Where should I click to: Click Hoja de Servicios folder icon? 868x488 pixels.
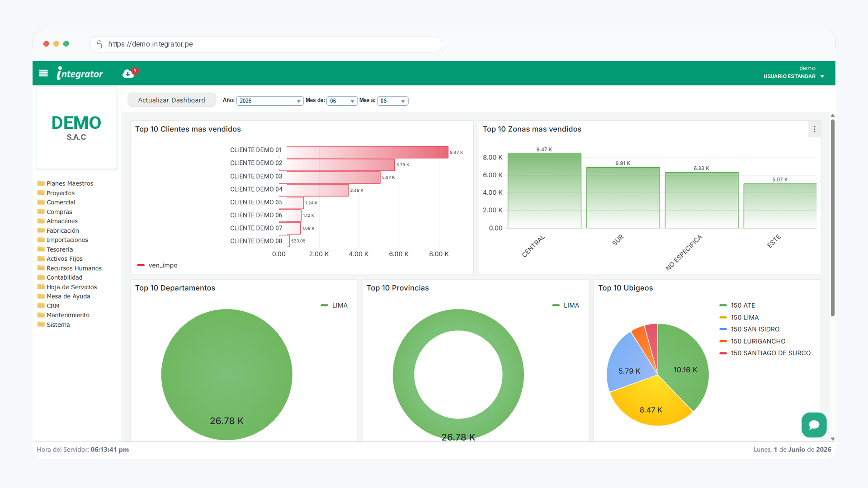[41, 287]
